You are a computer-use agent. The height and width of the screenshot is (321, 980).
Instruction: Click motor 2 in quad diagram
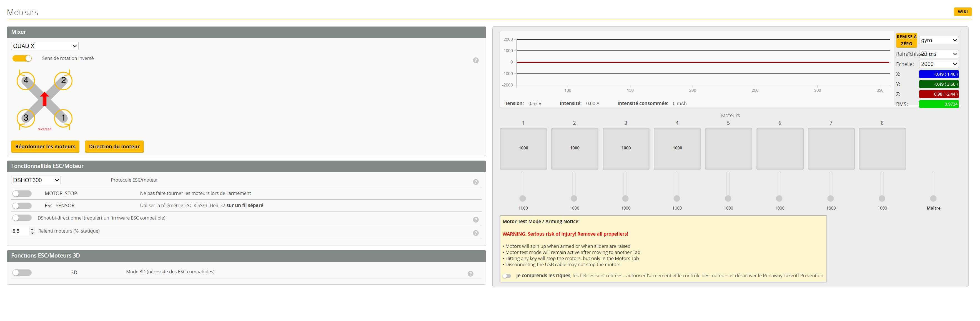pyautogui.click(x=63, y=81)
